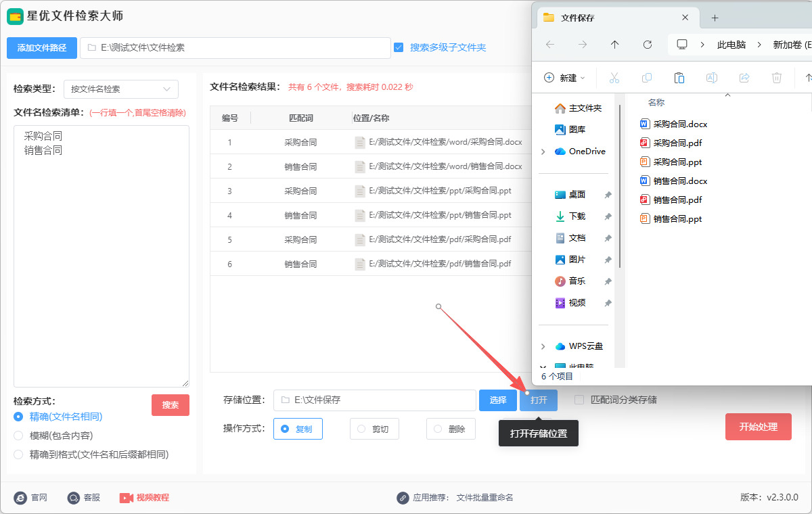Click Up arrow in Explorer window
The image size is (812, 514).
614,45
